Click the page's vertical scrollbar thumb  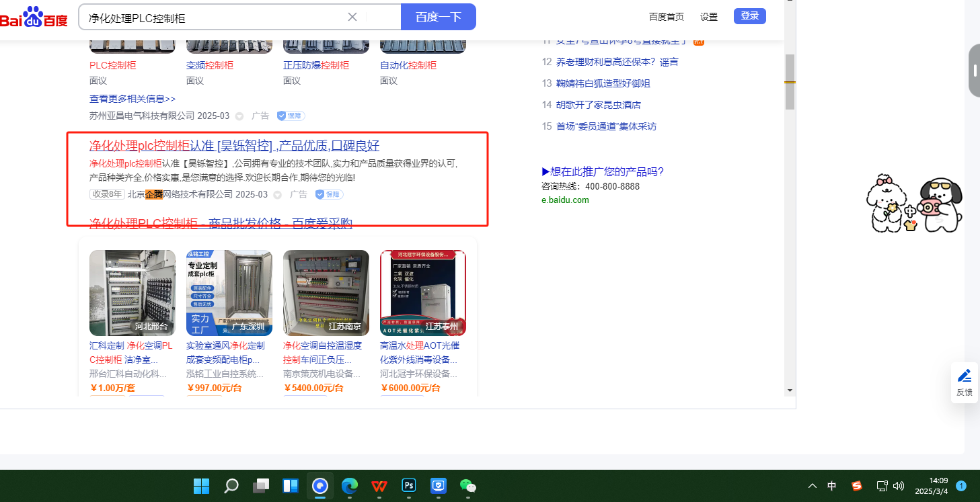790,82
